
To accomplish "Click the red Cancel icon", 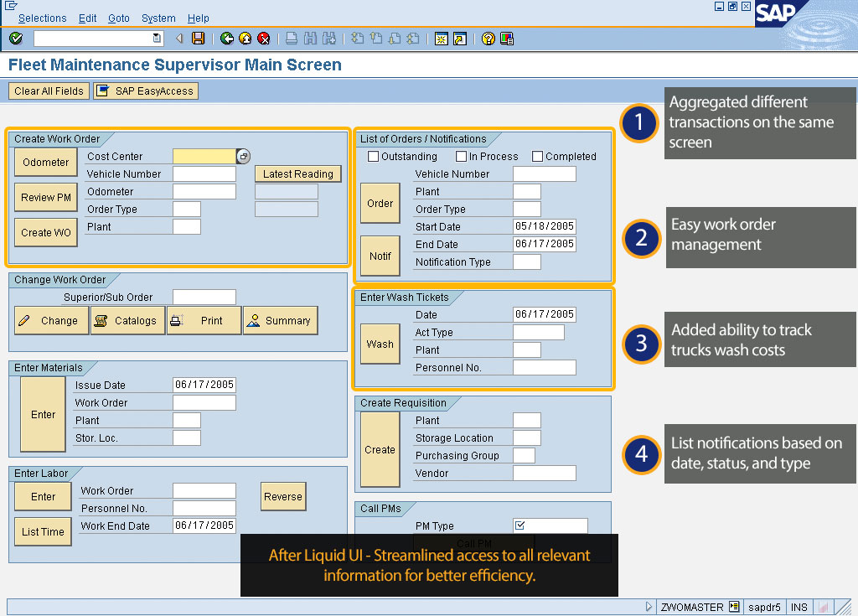I will 264,39.
